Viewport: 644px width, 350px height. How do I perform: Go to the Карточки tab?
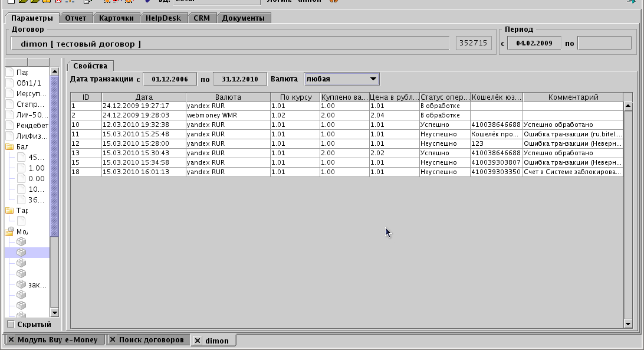click(117, 18)
